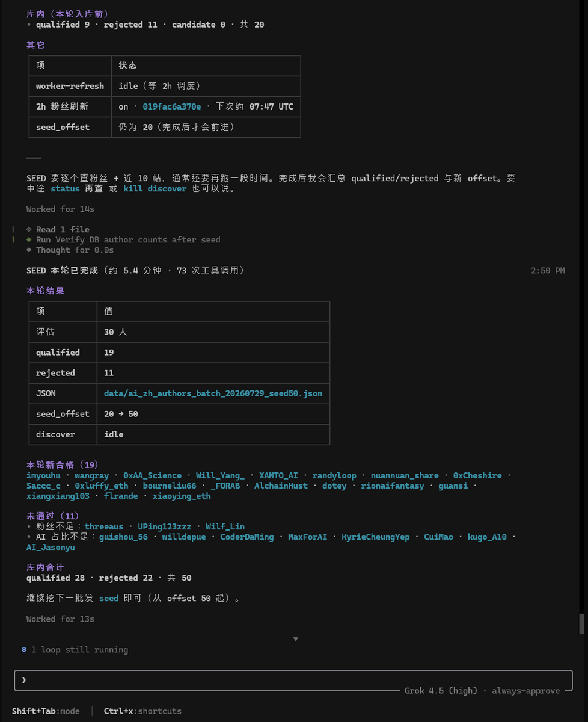Viewport: 588px width, 722px height.
Task: Open author _FORAB
Action: click(225, 486)
